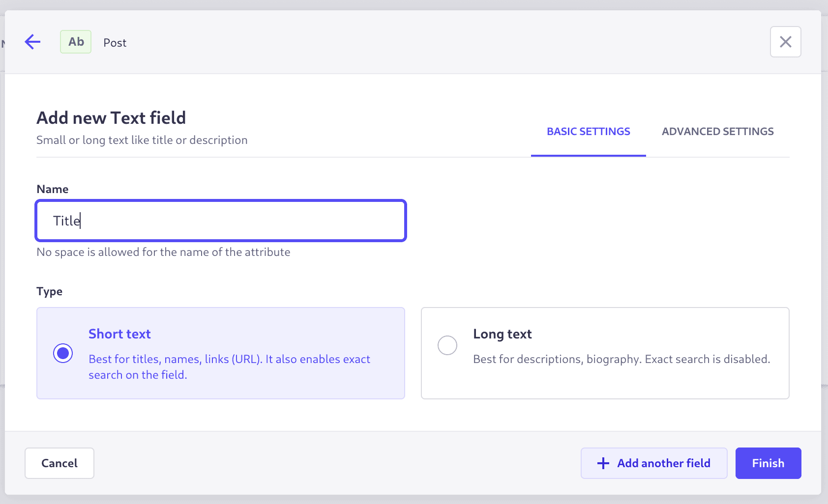
Task: Select the Short text radio button
Action: pos(63,353)
